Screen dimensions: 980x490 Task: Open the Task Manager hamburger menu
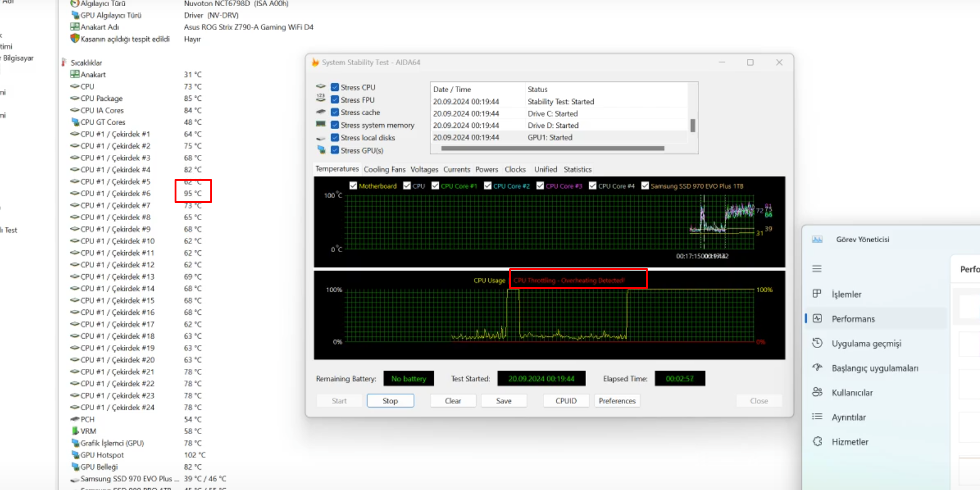point(817,269)
